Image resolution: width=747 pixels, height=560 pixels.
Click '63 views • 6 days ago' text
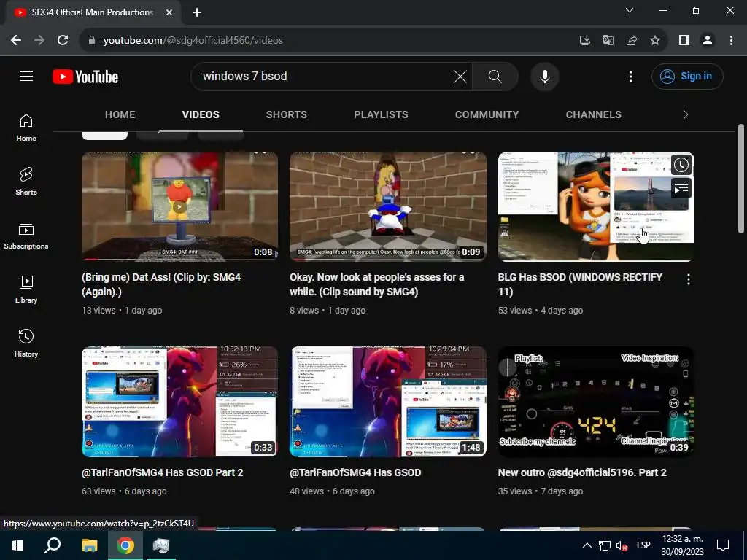[x=124, y=491]
